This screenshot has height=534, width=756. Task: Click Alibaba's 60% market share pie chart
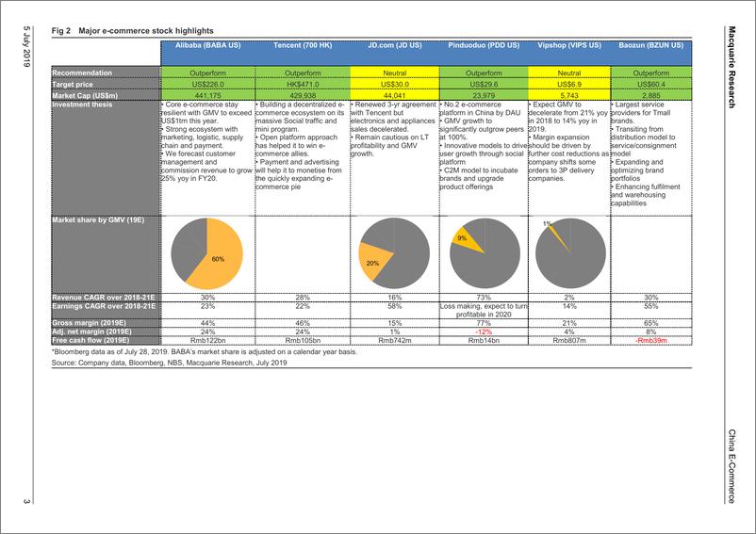pyautogui.click(x=207, y=253)
